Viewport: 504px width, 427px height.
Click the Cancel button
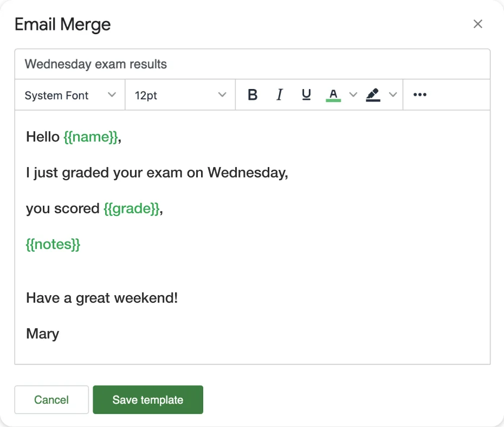click(x=51, y=399)
